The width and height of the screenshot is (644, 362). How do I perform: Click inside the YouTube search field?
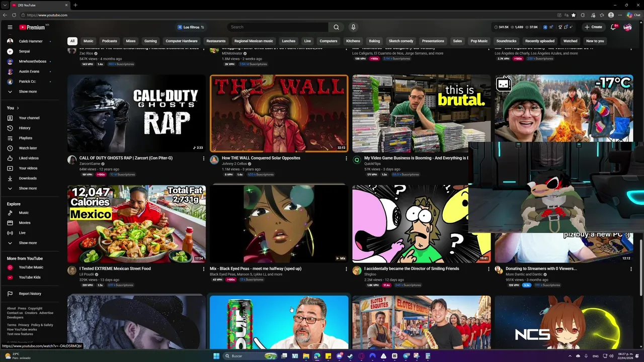tap(278, 27)
